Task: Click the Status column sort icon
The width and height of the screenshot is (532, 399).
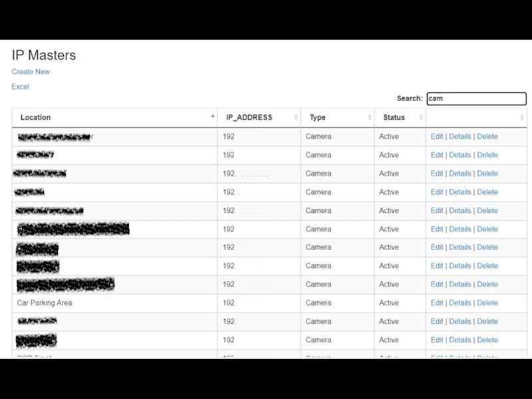Action: 421,118
